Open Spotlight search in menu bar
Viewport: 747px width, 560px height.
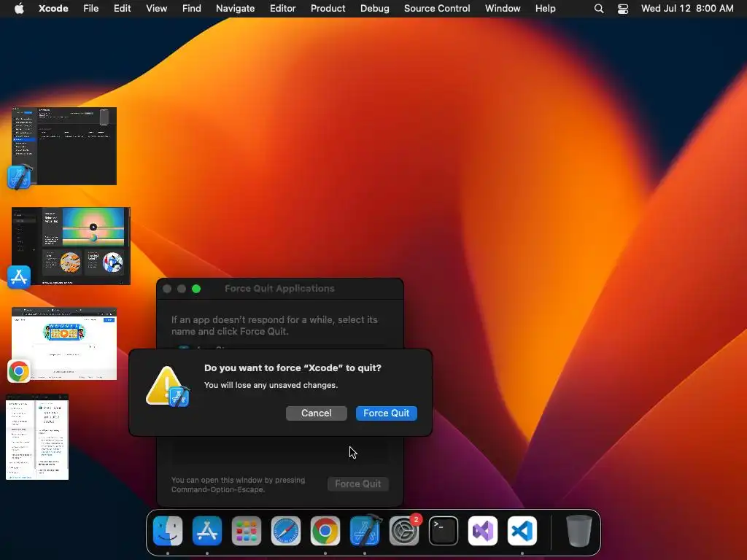[599, 9]
